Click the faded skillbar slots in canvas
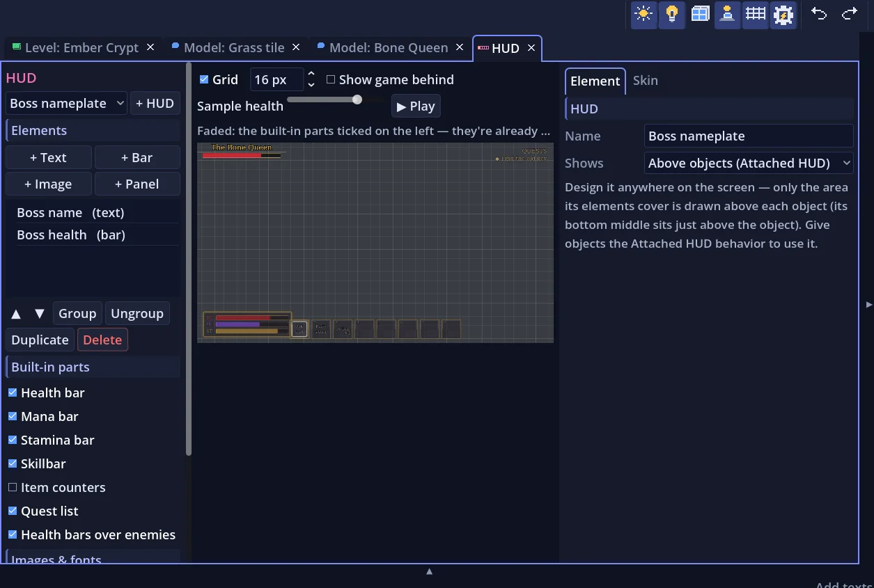Image resolution: width=874 pixels, height=588 pixels. point(376,329)
